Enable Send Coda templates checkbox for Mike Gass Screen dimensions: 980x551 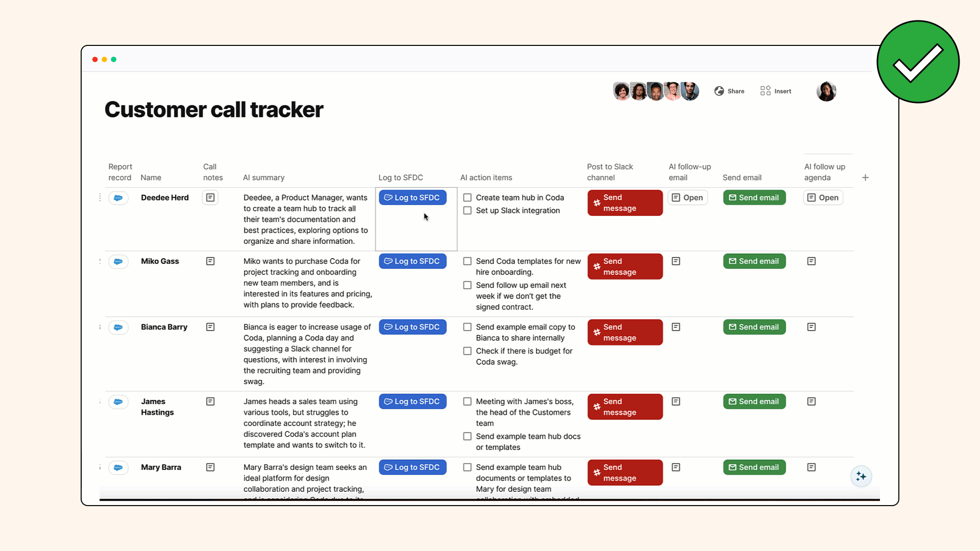click(x=467, y=261)
